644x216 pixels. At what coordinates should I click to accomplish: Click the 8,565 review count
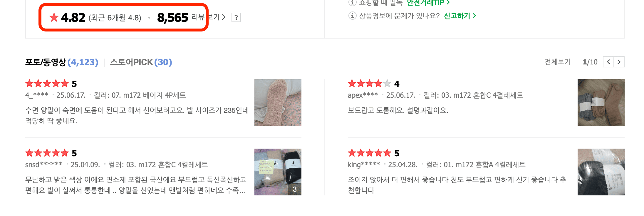(173, 17)
